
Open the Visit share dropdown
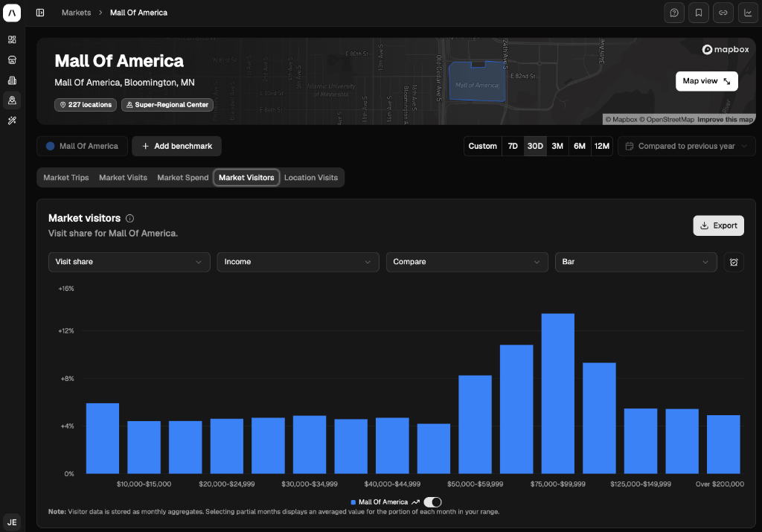129,262
